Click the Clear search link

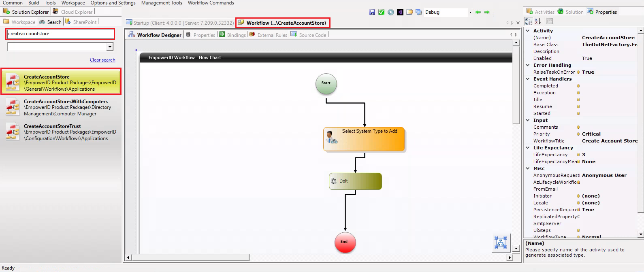click(102, 60)
